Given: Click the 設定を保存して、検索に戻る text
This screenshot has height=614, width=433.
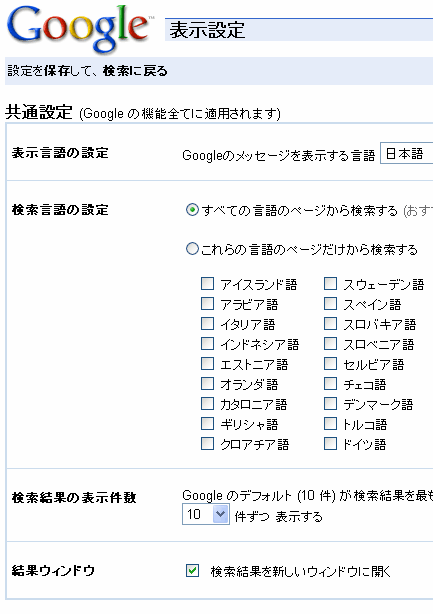Looking at the screenshot, I should click(x=87, y=71).
